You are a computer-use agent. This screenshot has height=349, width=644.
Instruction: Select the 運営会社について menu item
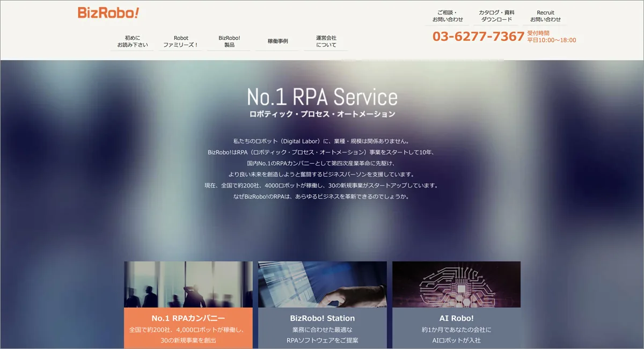point(326,41)
